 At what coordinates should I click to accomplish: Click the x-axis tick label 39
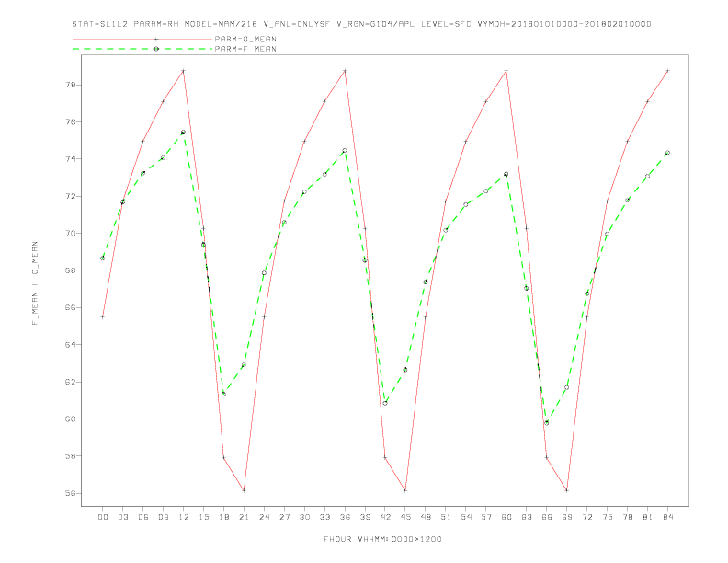[x=365, y=517]
